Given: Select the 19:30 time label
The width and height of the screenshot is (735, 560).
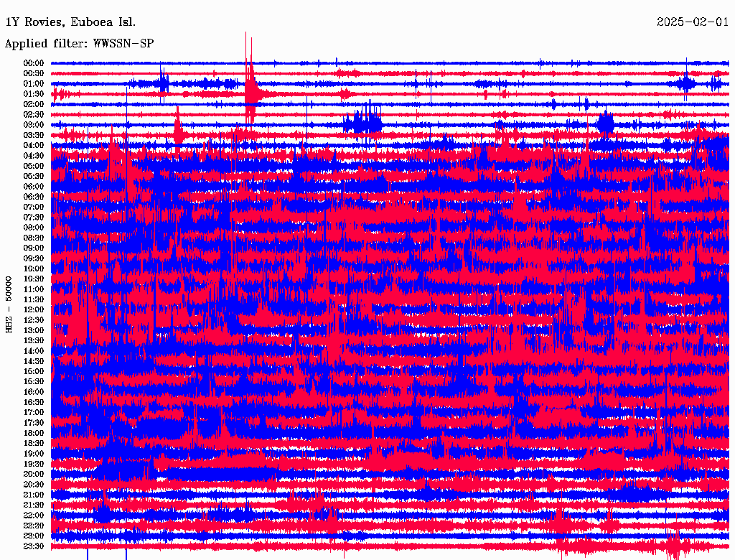Looking at the screenshot, I should (34, 464).
